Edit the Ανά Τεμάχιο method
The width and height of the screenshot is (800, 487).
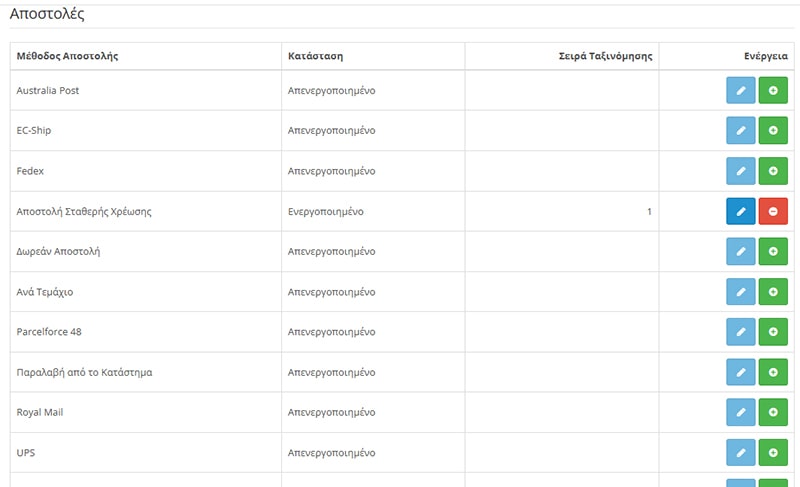coord(741,292)
